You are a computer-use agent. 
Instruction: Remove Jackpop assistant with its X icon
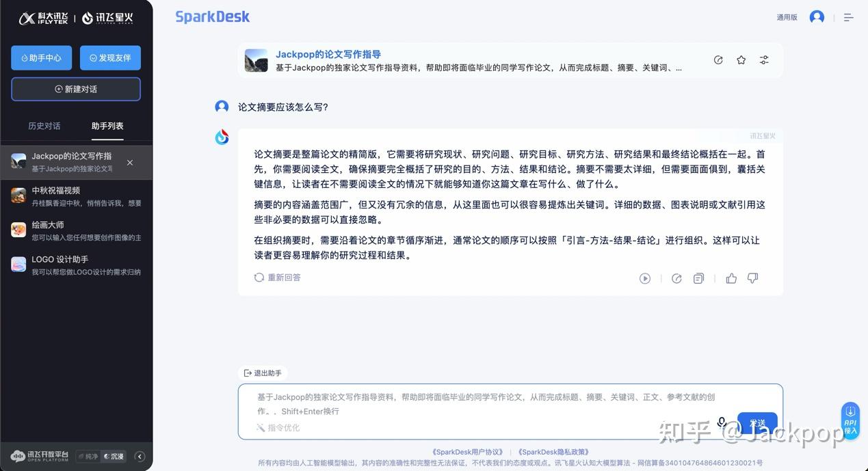pos(130,163)
